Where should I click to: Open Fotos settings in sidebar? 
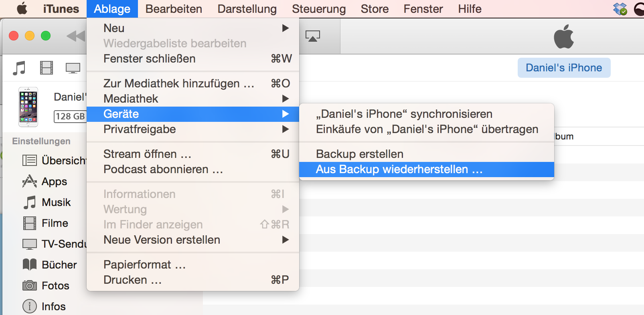point(55,286)
